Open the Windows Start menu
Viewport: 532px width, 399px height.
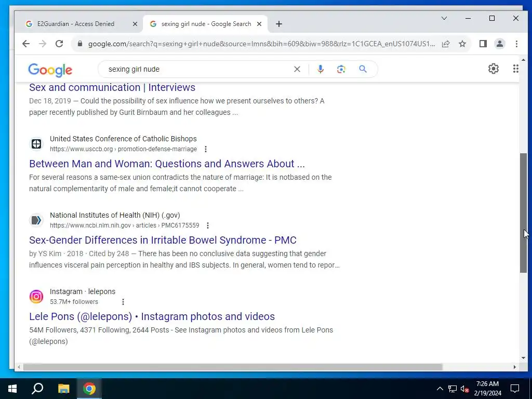pyautogui.click(x=12, y=389)
